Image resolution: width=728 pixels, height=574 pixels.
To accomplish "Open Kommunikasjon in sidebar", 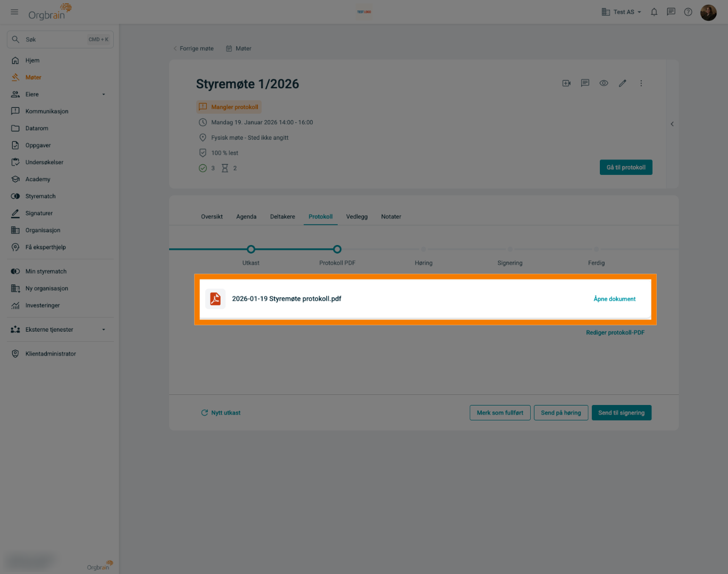I will (x=47, y=112).
